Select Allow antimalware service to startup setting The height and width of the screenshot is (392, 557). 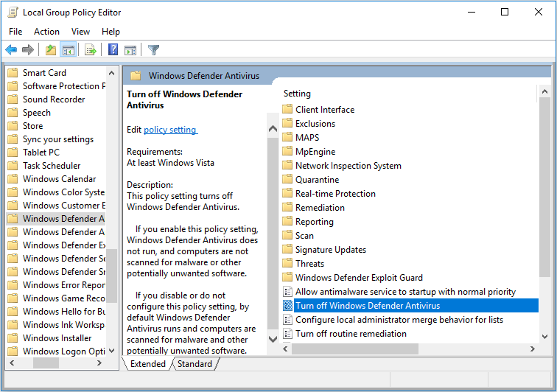click(406, 292)
